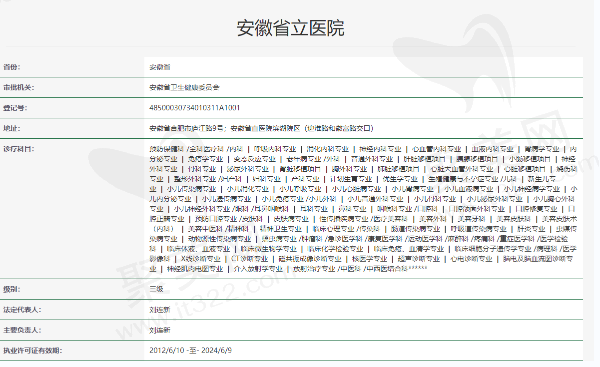Select the 三级 level value

pyautogui.click(x=156, y=289)
